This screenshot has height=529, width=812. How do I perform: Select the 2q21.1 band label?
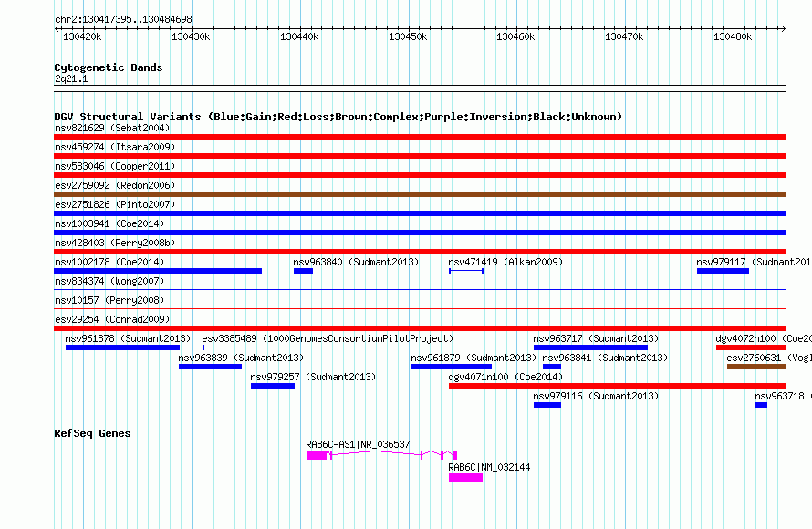pyautogui.click(x=71, y=78)
